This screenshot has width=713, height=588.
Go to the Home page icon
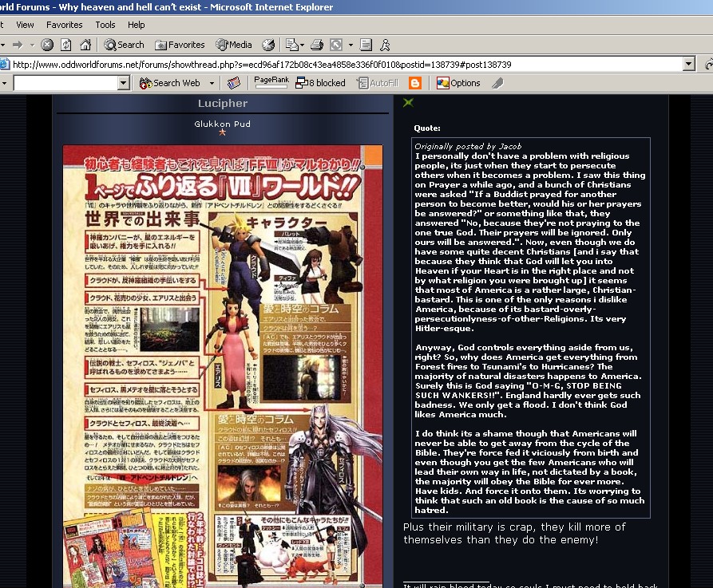pyautogui.click(x=85, y=45)
